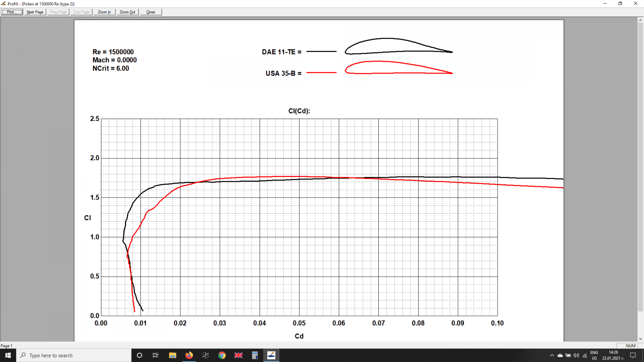
Task: Open the volume speaker icon
Action: [x=576, y=355]
